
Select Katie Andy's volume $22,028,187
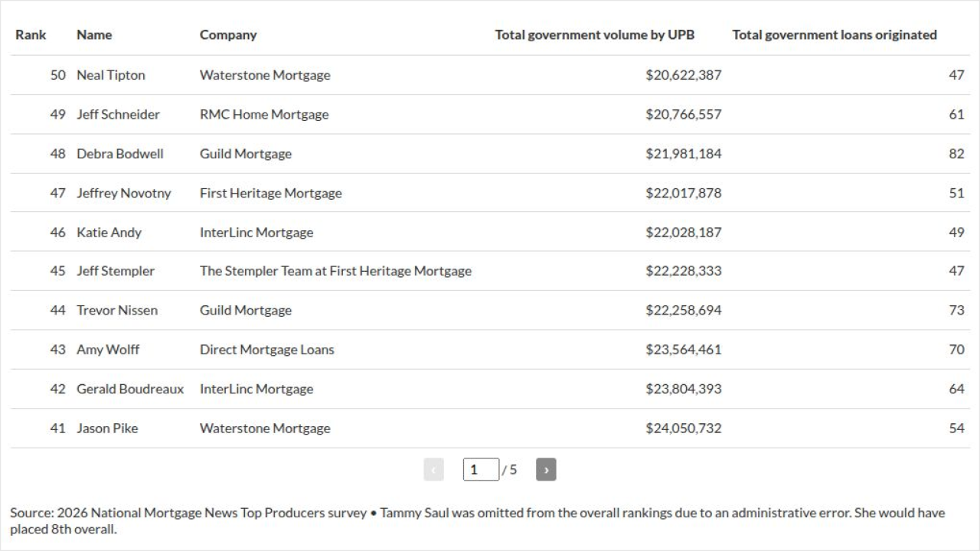pyautogui.click(x=684, y=232)
